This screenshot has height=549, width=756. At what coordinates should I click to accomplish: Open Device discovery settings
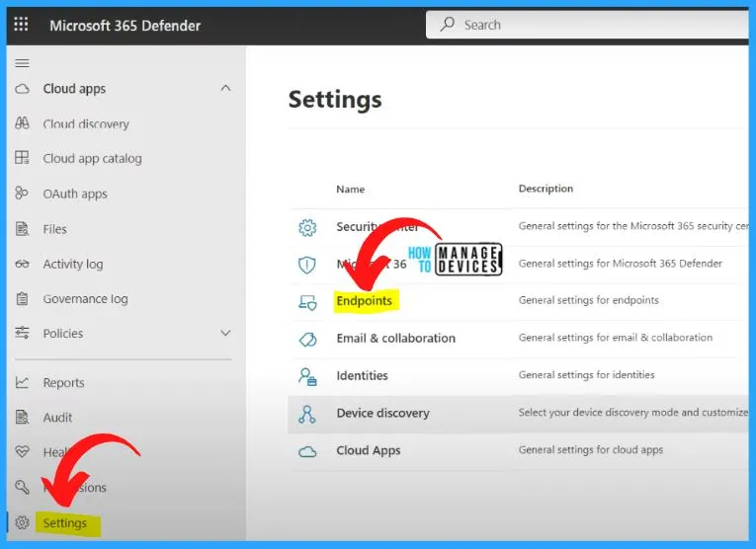[382, 413]
